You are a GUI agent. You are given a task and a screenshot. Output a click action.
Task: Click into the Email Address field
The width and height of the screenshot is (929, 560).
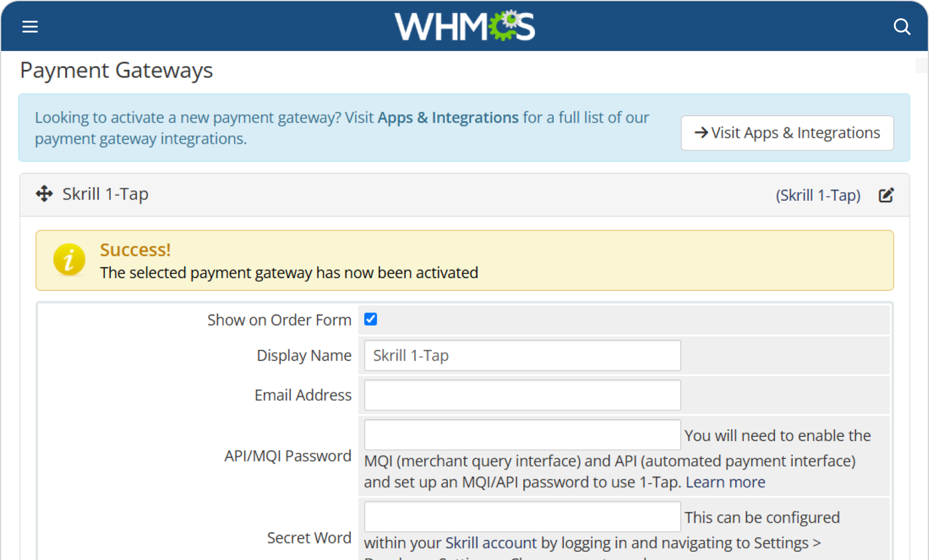click(522, 395)
